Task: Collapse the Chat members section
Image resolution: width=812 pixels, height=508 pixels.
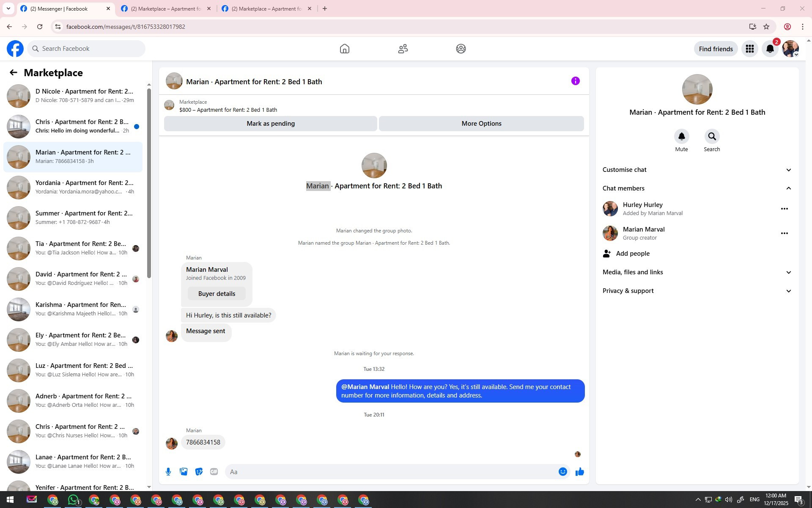Action: click(697, 188)
